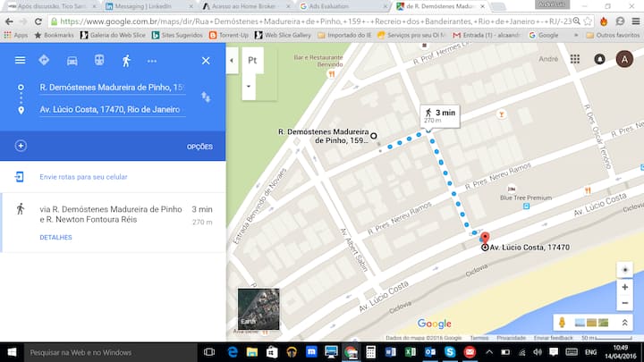Select driving (car) travel mode
The width and height of the screenshot is (644, 362).
pos(72,61)
